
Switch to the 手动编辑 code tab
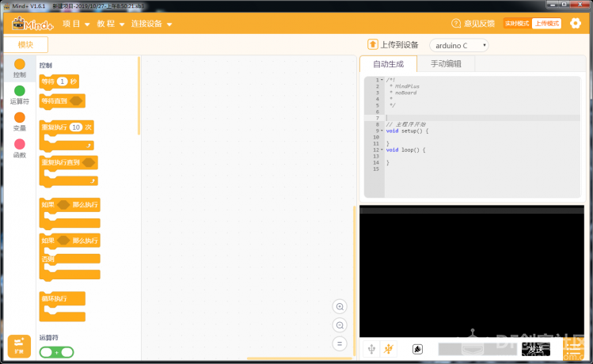coord(446,64)
